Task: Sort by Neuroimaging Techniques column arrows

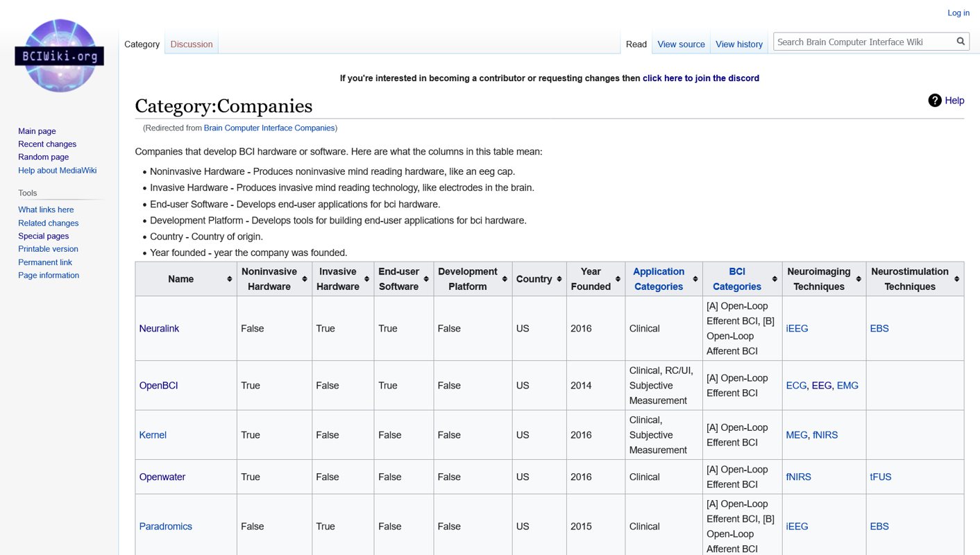Action: tap(859, 279)
